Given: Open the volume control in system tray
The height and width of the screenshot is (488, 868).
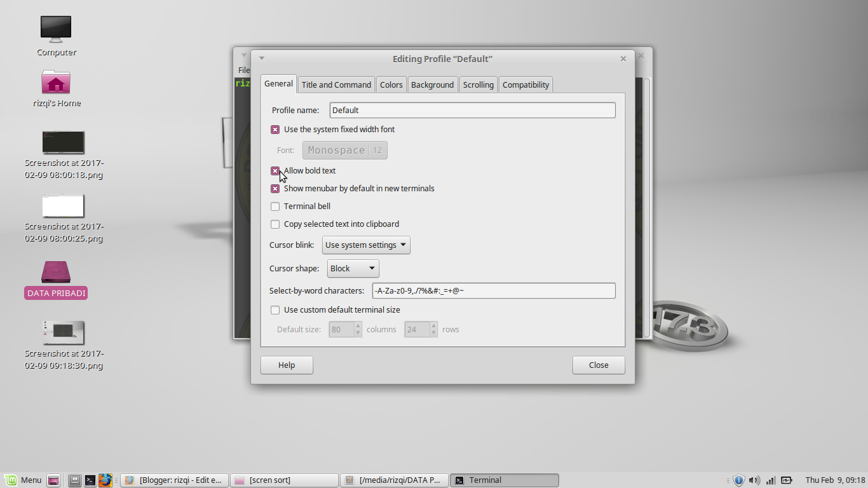Looking at the screenshot, I should (x=755, y=480).
